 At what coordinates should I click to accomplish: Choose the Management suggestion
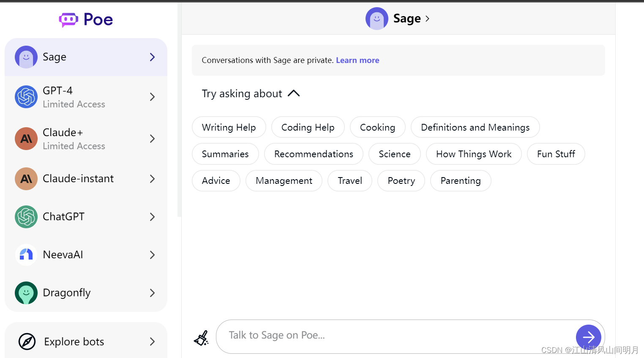pyautogui.click(x=284, y=180)
